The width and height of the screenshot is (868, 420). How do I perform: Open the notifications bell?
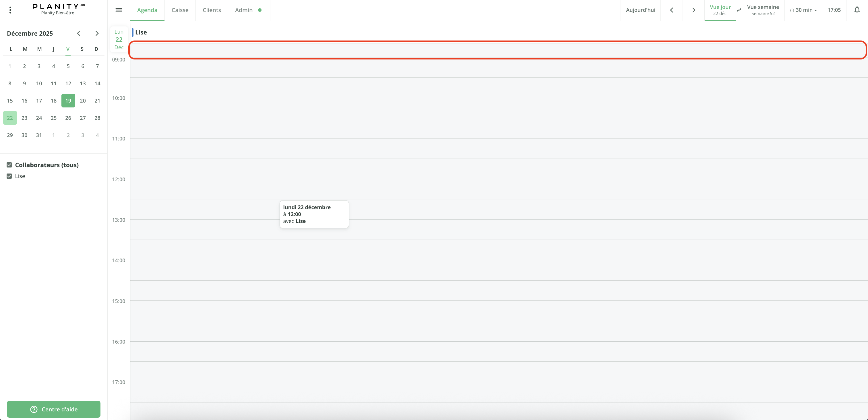click(x=857, y=10)
